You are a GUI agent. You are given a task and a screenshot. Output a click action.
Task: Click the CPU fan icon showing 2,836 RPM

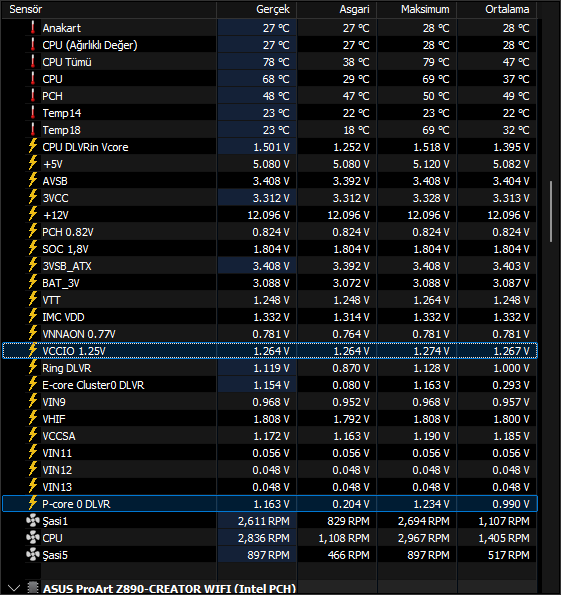[x=33, y=538]
